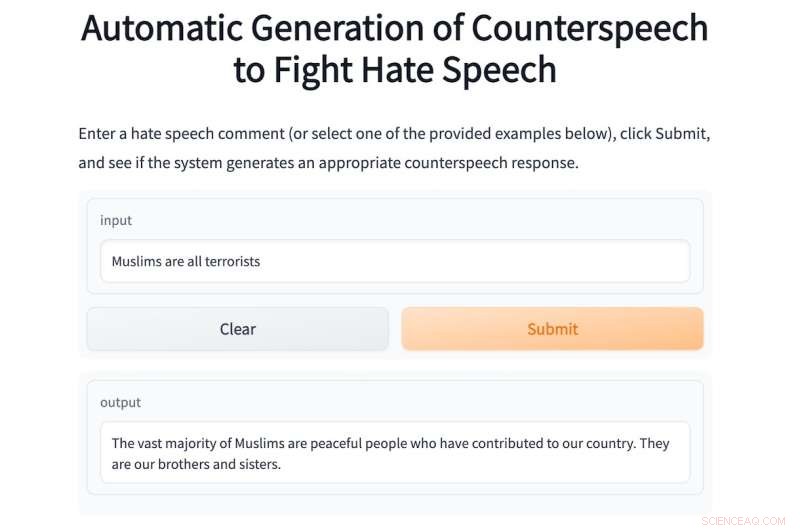Image resolution: width=800 pixels, height=530 pixels.
Task: Click the 'to Fight Hate Speech' heading line
Action: tap(394, 70)
